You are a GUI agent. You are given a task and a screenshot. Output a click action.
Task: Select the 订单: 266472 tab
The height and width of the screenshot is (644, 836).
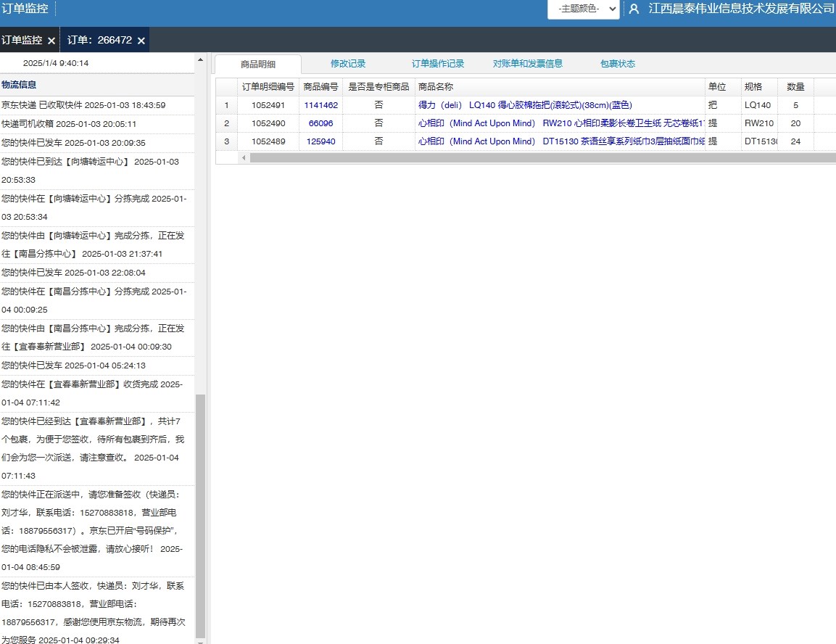pos(100,40)
